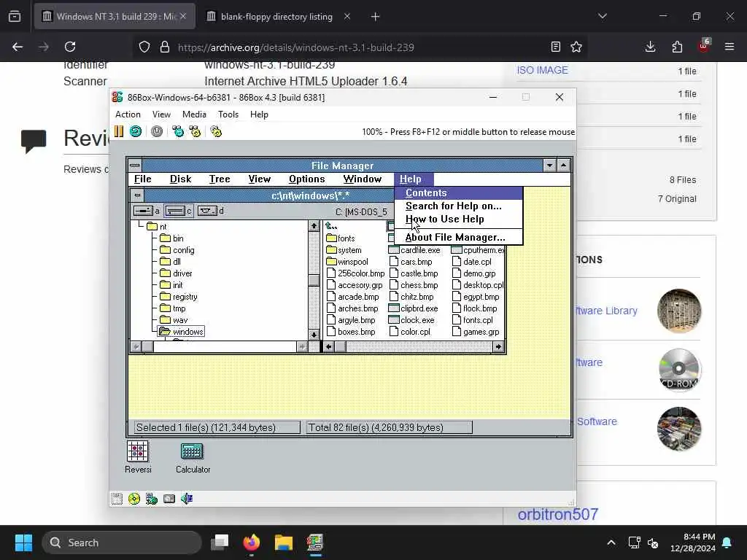Hit the green hard reset icon in 86Box
The height and width of the screenshot is (560, 747).
pyautogui.click(x=136, y=131)
